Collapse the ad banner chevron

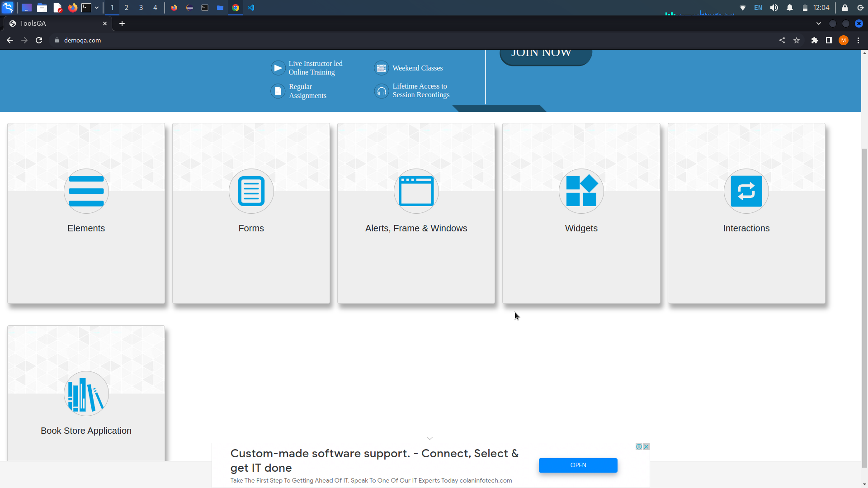(430, 438)
